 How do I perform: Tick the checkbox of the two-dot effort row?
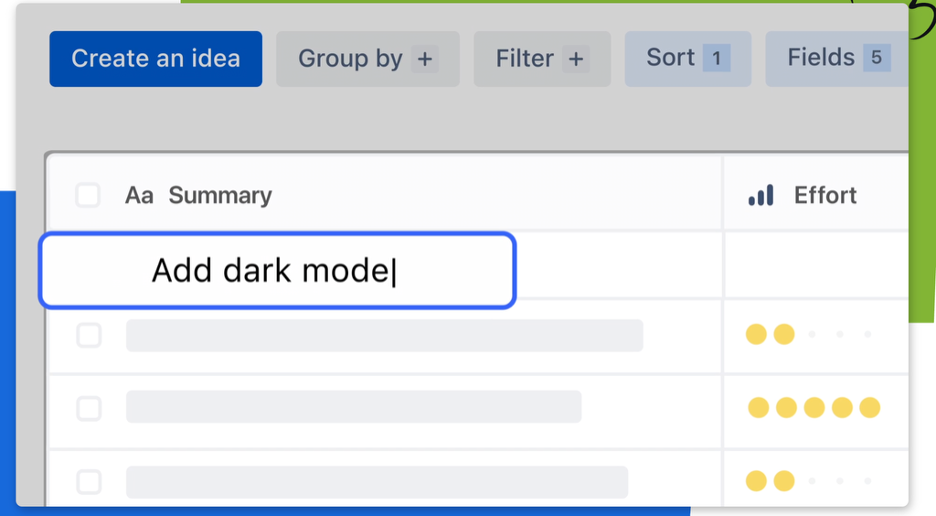pyautogui.click(x=89, y=335)
